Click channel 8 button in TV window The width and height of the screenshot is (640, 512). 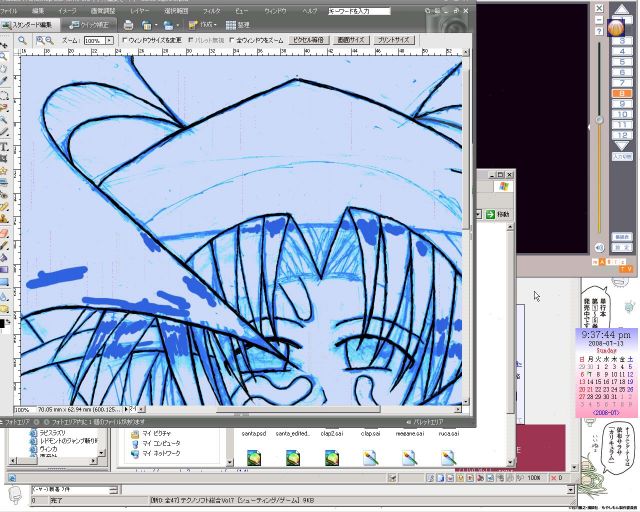(622, 93)
